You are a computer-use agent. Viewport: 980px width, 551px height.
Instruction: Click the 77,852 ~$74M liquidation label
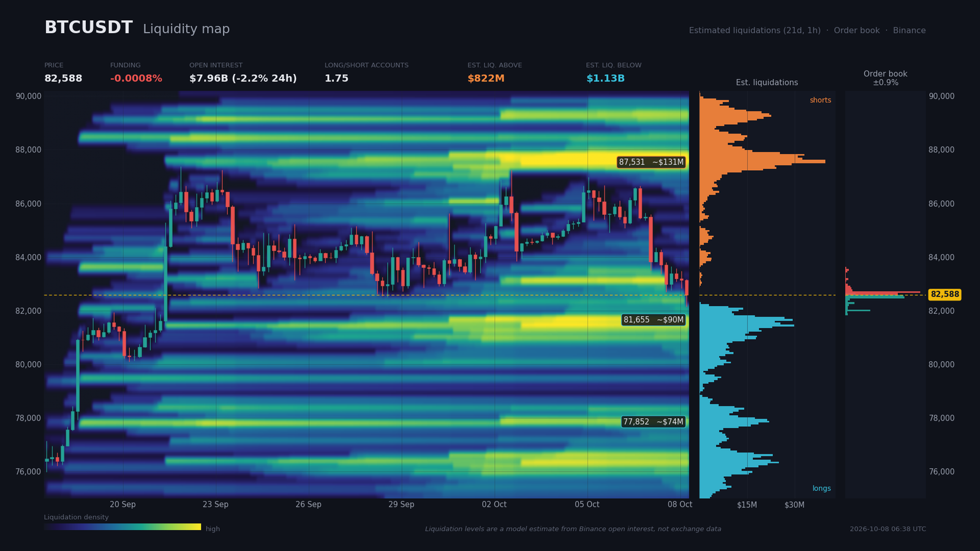click(653, 422)
